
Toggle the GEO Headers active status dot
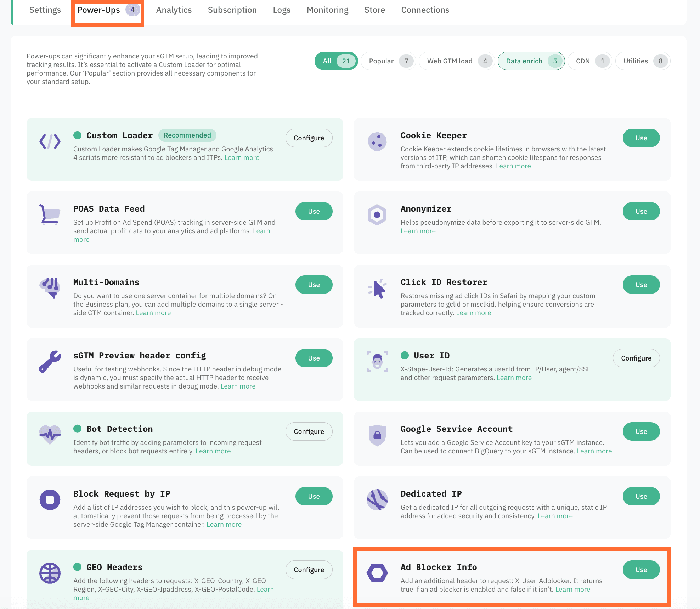pyautogui.click(x=78, y=567)
